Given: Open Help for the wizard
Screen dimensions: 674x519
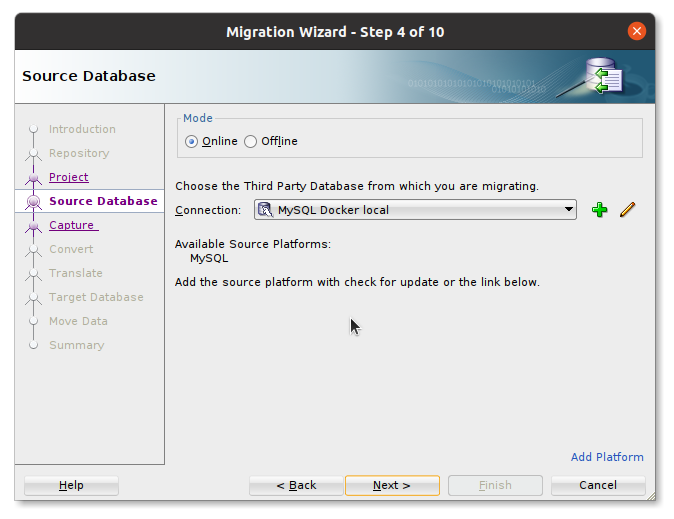Looking at the screenshot, I should (71, 485).
